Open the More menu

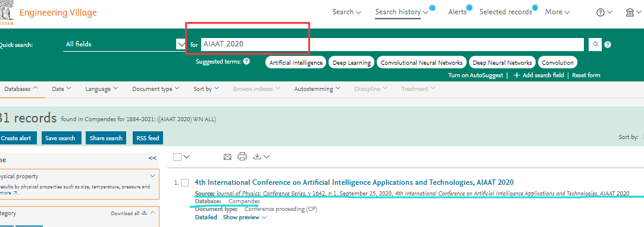click(x=557, y=12)
